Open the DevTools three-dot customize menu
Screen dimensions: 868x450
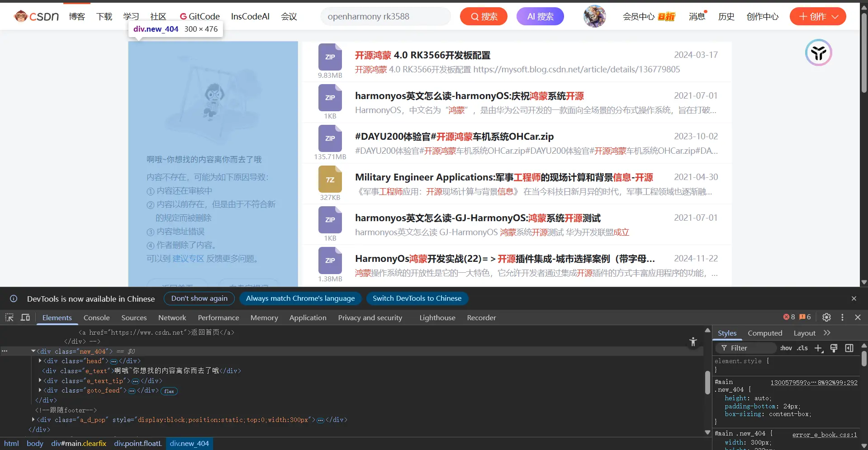click(842, 317)
